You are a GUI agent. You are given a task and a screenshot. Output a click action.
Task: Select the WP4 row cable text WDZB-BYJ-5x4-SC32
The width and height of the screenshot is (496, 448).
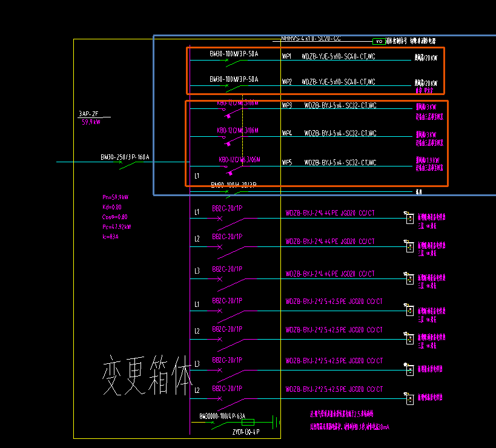click(340, 133)
